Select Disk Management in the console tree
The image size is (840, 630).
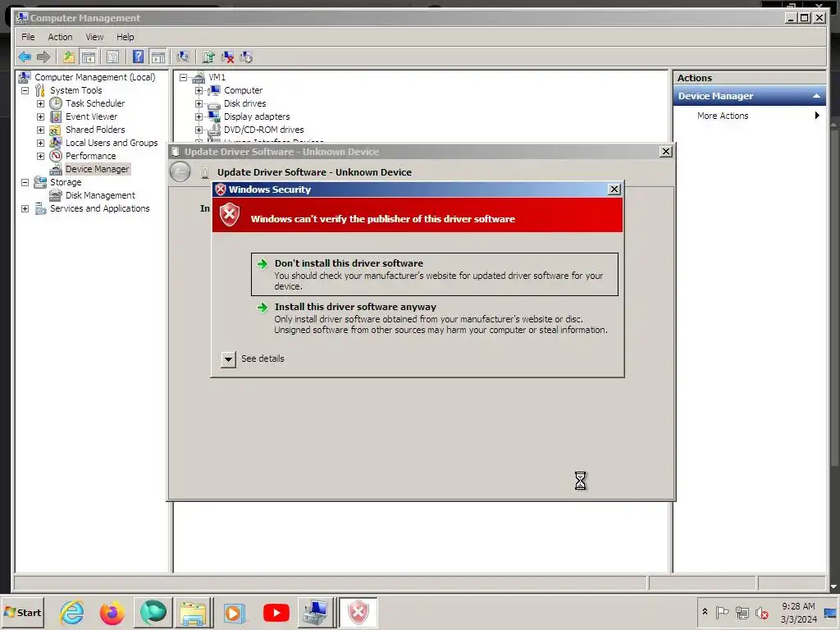(100, 195)
